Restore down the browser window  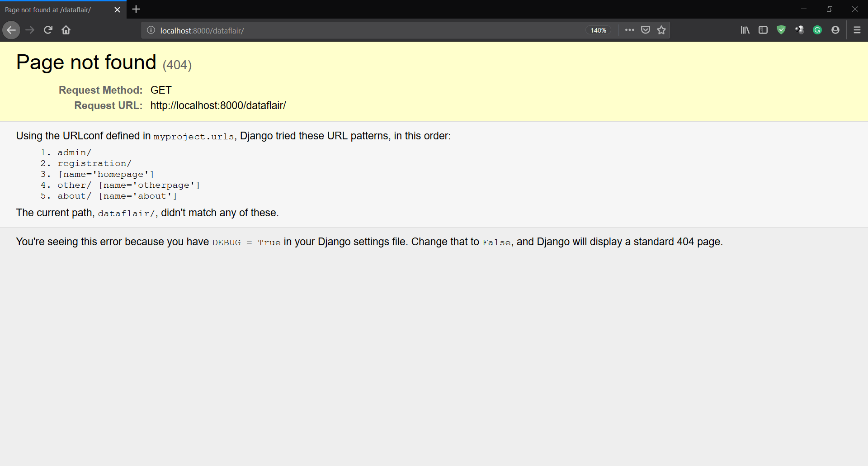click(x=829, y=9)
